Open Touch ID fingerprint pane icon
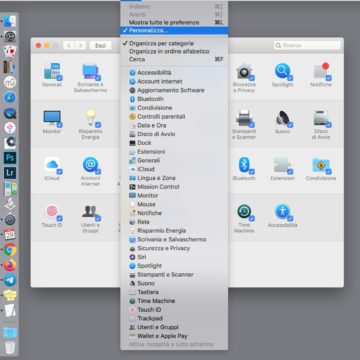The height and width of the screenshot is (360, 360). (x=52, y=212)
